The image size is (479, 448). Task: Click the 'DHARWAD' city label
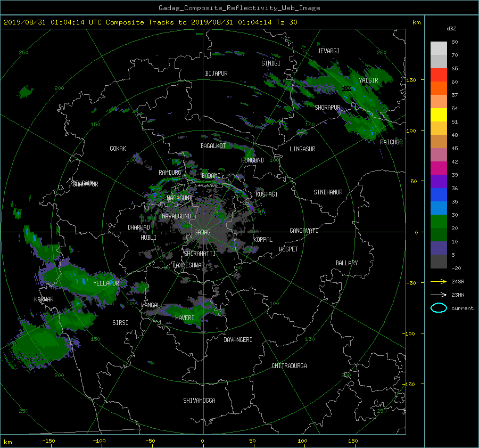pyautogui.click(x=139, y=227)
